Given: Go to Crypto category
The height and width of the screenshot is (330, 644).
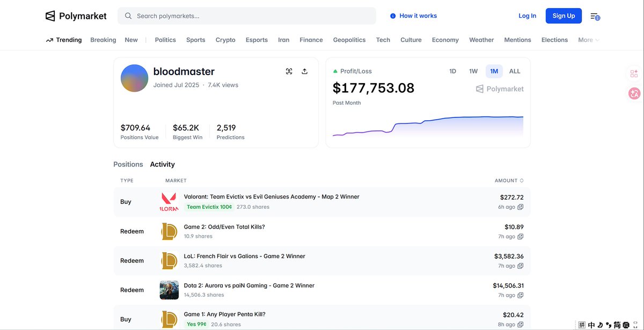Looking at the screenshot, I should 225,40.
